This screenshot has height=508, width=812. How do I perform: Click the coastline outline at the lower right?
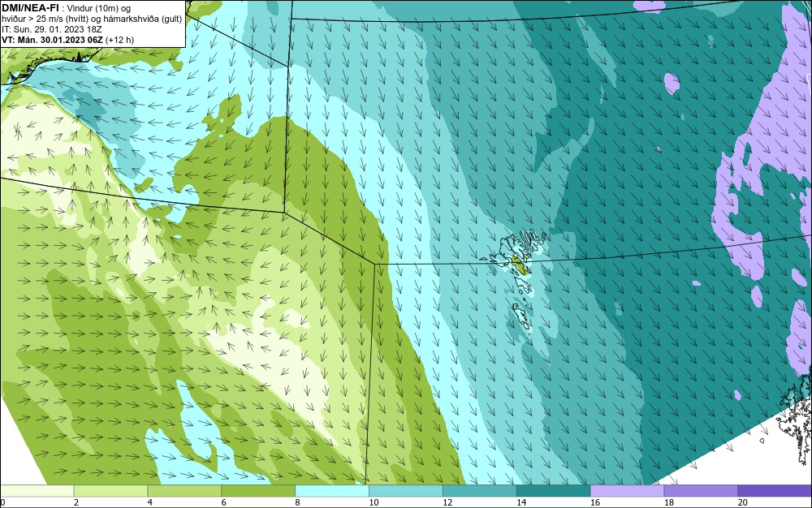pyautogui.click(x=793, y=416)
